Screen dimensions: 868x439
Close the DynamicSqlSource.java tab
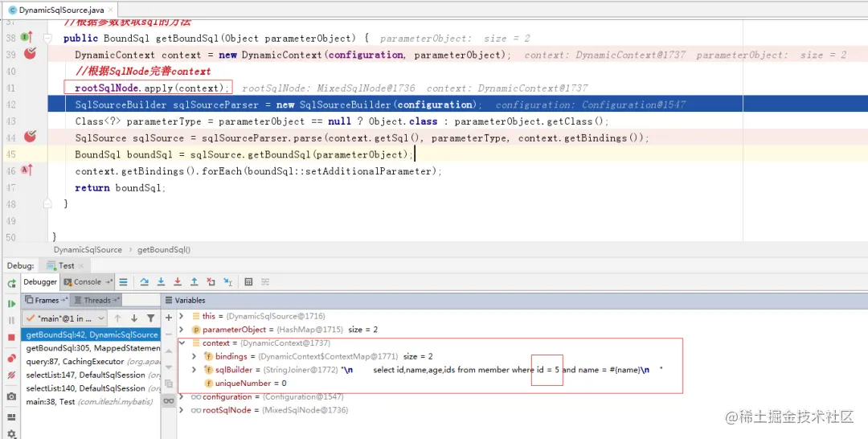110,10
